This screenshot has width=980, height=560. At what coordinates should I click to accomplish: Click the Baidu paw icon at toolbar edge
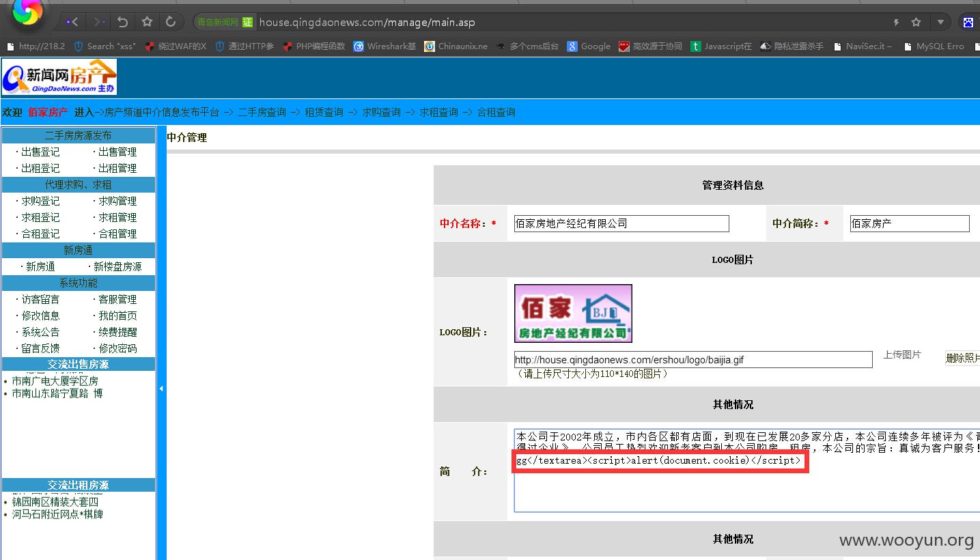click(x=968, y=22)
